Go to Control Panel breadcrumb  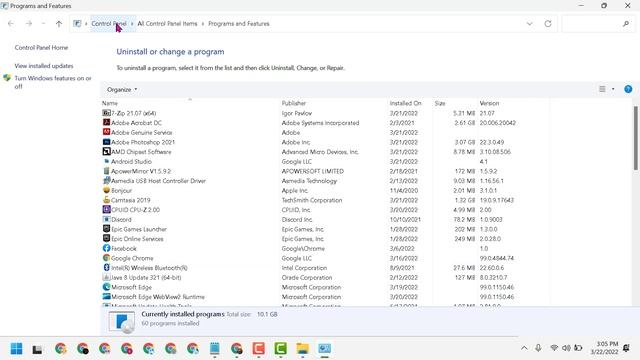click(109, 24)
